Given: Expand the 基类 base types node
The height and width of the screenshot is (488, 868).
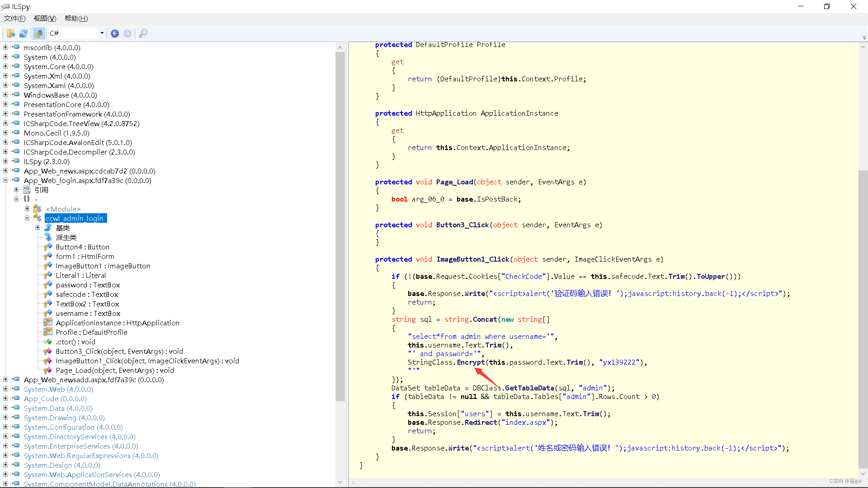Looking at the screenshot, I should click(x=38, y=227).
